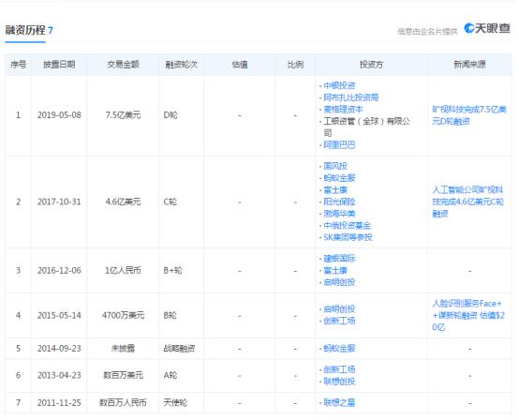Viewport: 519px width, 420px height.
Task: Open the C轮 4.6亿美元 news article link
Action: [x=467, y=202]
